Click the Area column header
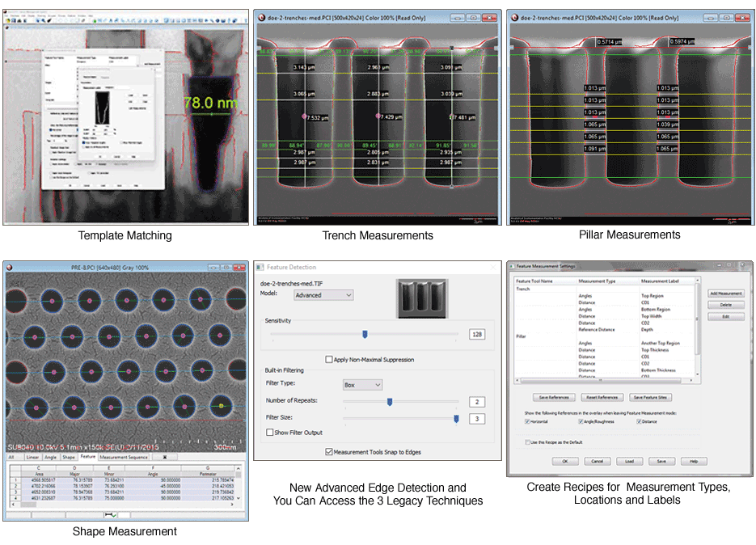The width and height of the screenshot is (756, 545). 39,474
